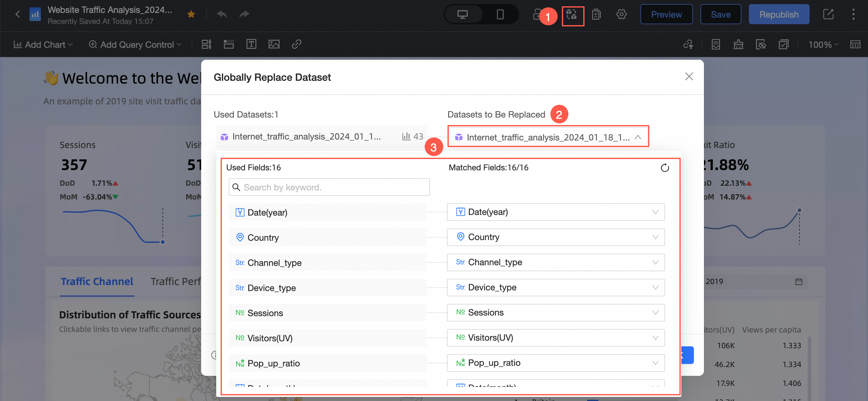The height and width of the screenshot is (401, 868).
Task: Switch to desktop layout view
Action: click(x=462, y=14)
